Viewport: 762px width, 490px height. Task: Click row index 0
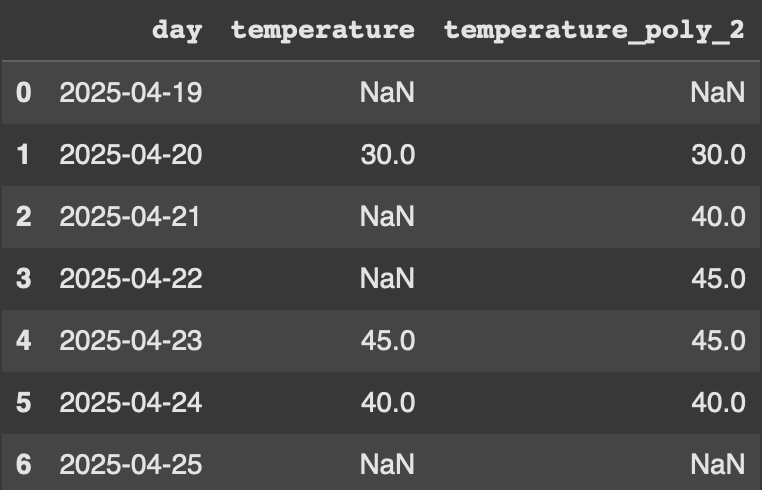[x=23, y=92]
